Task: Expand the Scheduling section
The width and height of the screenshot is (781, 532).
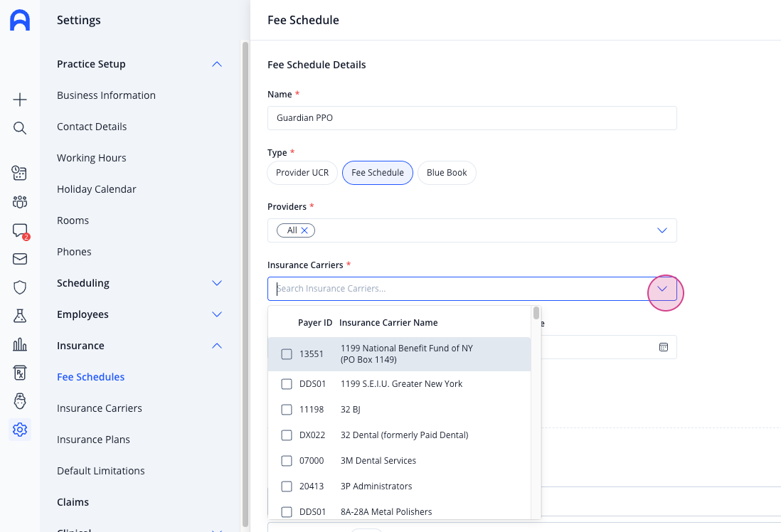Action: [217, 283]
